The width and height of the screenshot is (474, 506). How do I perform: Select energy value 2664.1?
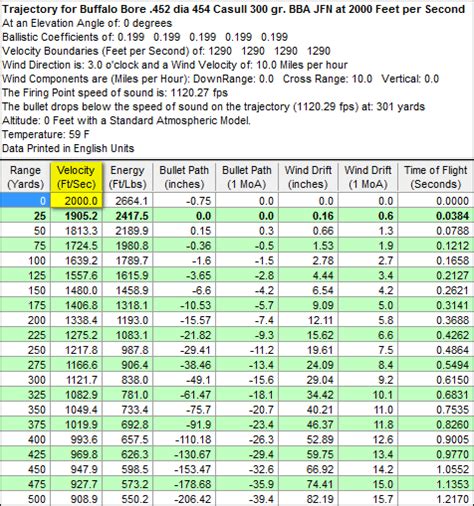tap(127, 201)
